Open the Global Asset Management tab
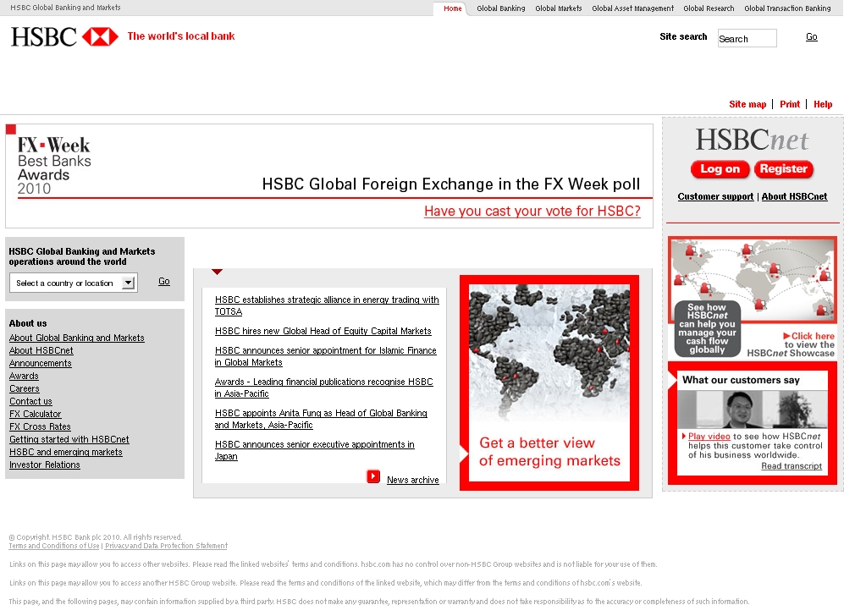Image resolution: width=844 pixels, height=616 pixels. coord(632,8)
